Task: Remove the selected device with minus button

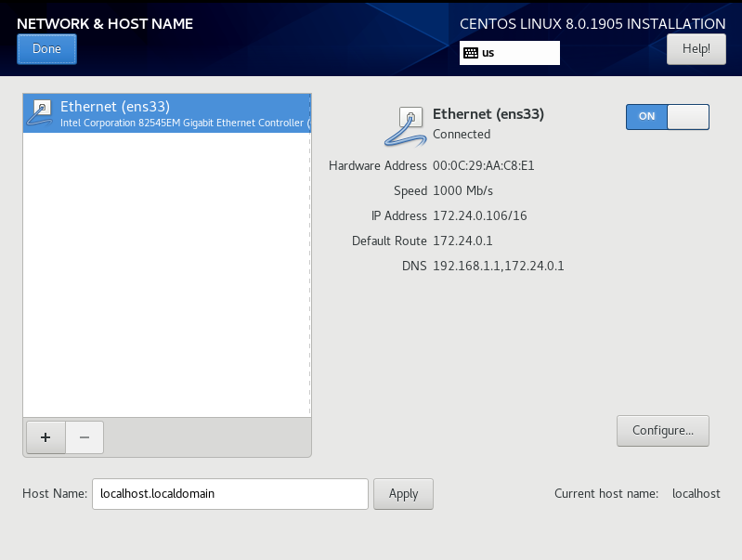Action: point(85,437)
